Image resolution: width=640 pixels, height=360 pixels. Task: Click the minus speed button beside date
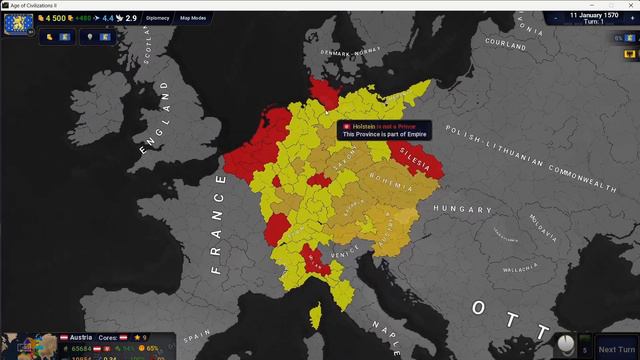(x=556, y=18)
